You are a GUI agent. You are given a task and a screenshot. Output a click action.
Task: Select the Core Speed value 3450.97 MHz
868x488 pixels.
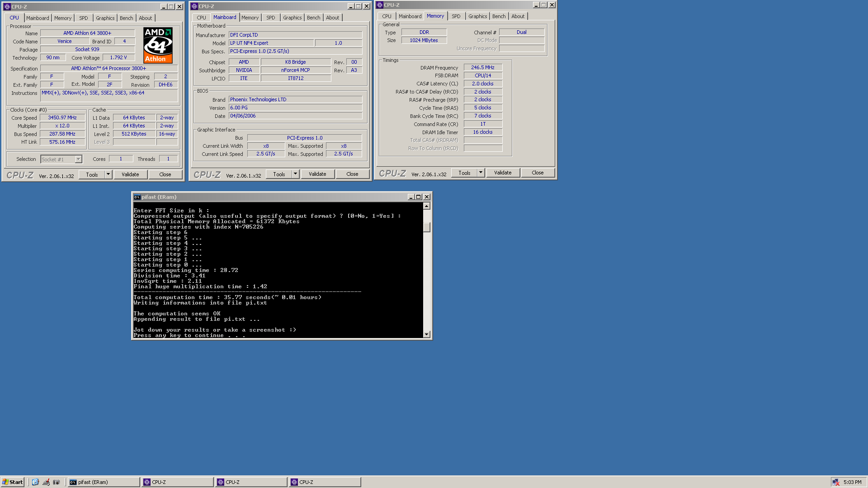tap(62, 117)
